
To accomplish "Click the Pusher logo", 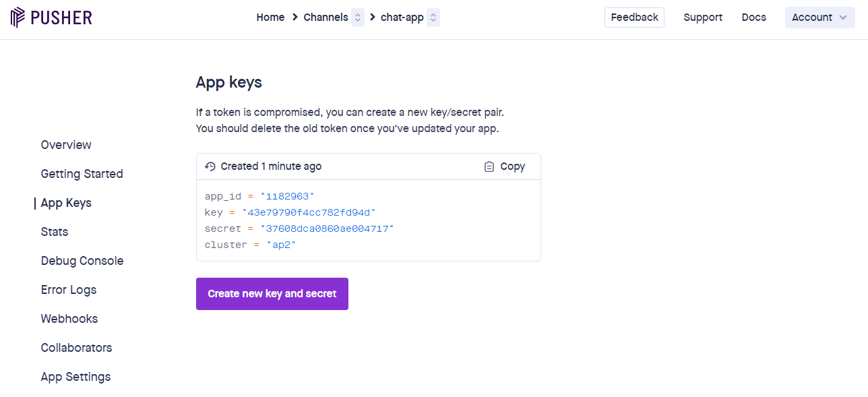I will pos(52,18).
